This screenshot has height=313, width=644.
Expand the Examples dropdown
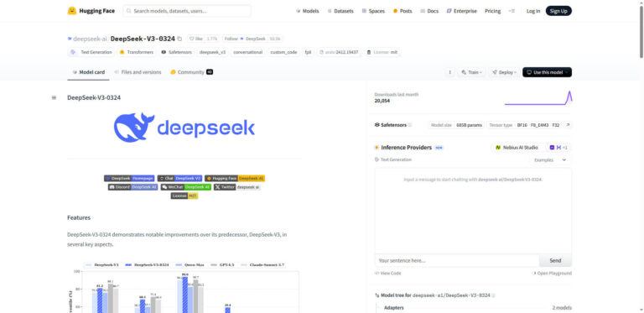pos(550,159)
